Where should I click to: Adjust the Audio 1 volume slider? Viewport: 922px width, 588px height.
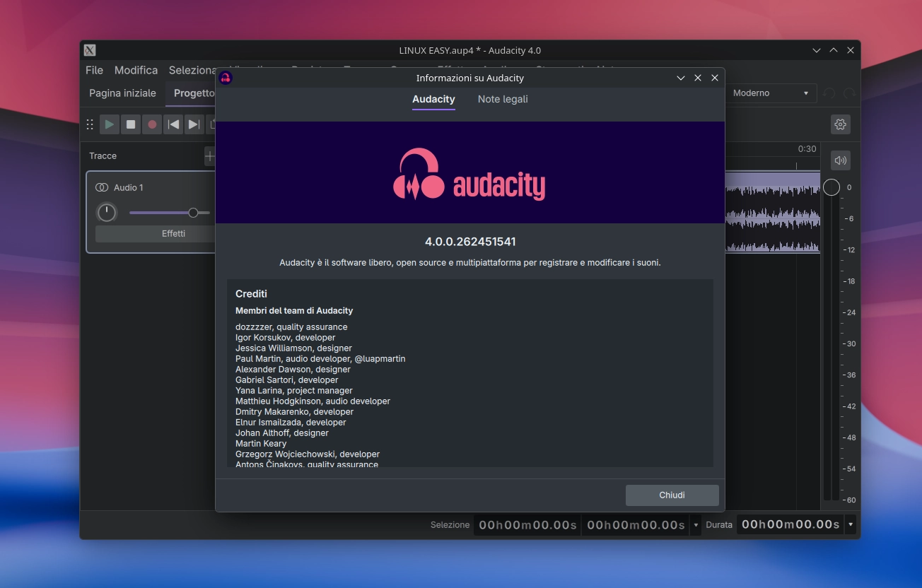click(x=170, y=213)
